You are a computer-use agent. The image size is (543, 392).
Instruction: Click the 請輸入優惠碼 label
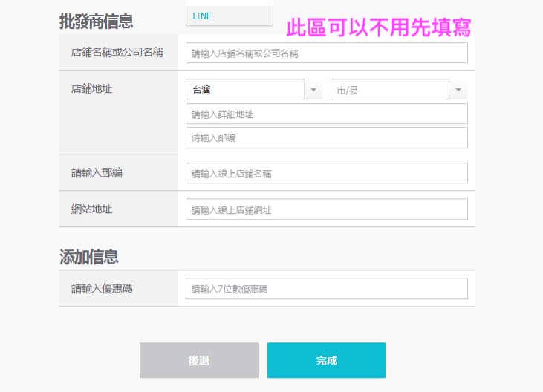point(102,288)
